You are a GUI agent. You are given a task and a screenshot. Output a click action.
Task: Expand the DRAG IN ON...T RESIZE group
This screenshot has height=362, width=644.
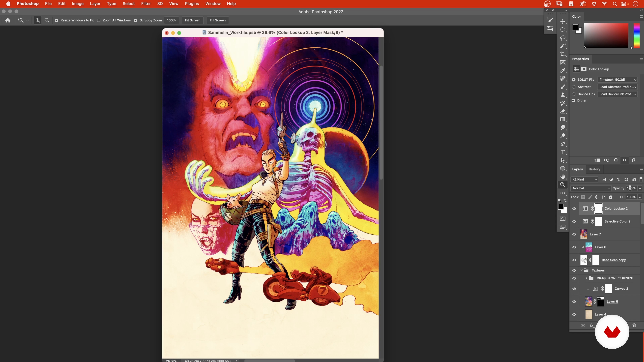point(586,278)
